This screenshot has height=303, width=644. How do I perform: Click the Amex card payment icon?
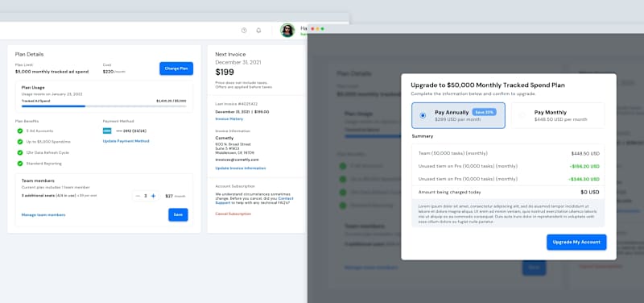(x=107, y=131)
